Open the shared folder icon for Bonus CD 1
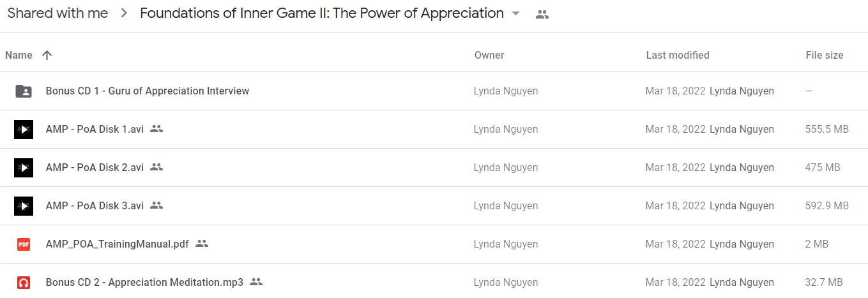868x298 pixels. 24,91
